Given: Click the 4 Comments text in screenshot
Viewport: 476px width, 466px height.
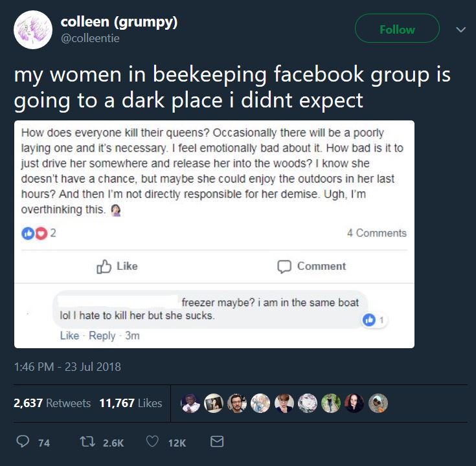Looking at the screenshot, I should 376,233.
